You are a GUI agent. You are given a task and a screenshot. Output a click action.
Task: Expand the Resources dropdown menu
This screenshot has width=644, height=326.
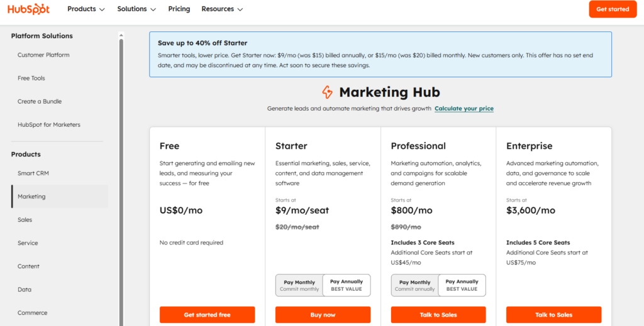pyautogui.click(x=222, y=9)
